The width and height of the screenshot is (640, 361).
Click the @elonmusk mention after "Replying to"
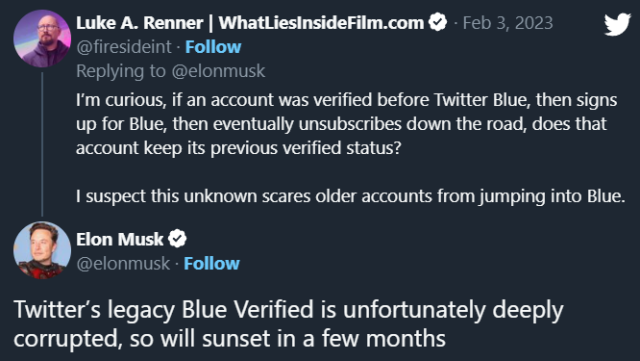tap(218, 71)
